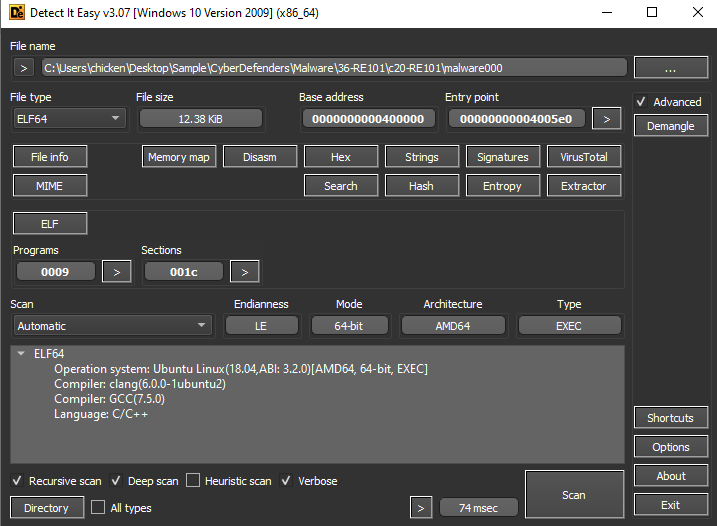
Task: Click the arrow button next to Entry point
Action: pyautogui.click(x=605, y=119)
